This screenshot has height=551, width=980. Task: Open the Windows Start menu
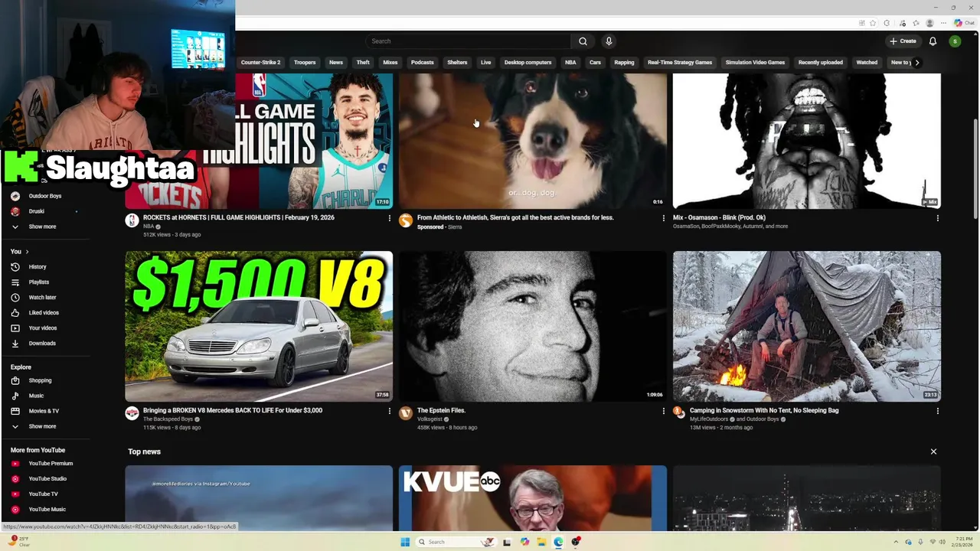click(404, 542)
